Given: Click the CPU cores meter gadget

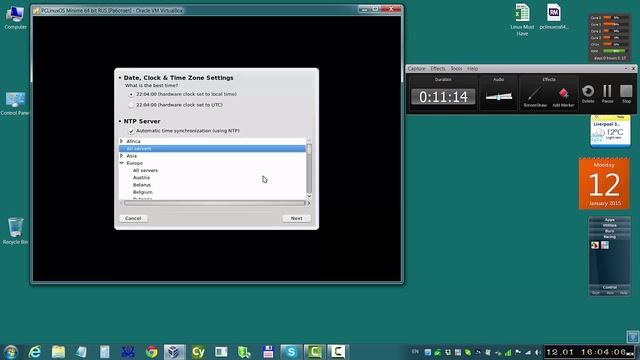Looking at the screenshot, I should pyautogui.click(x=609, y=38).
